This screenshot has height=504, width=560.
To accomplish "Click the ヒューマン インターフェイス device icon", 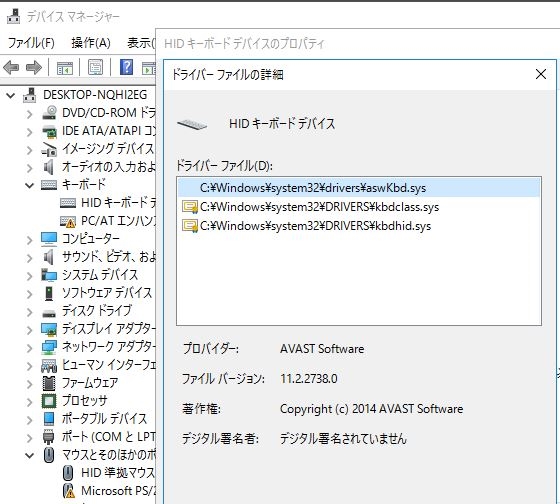I will 49,365.
